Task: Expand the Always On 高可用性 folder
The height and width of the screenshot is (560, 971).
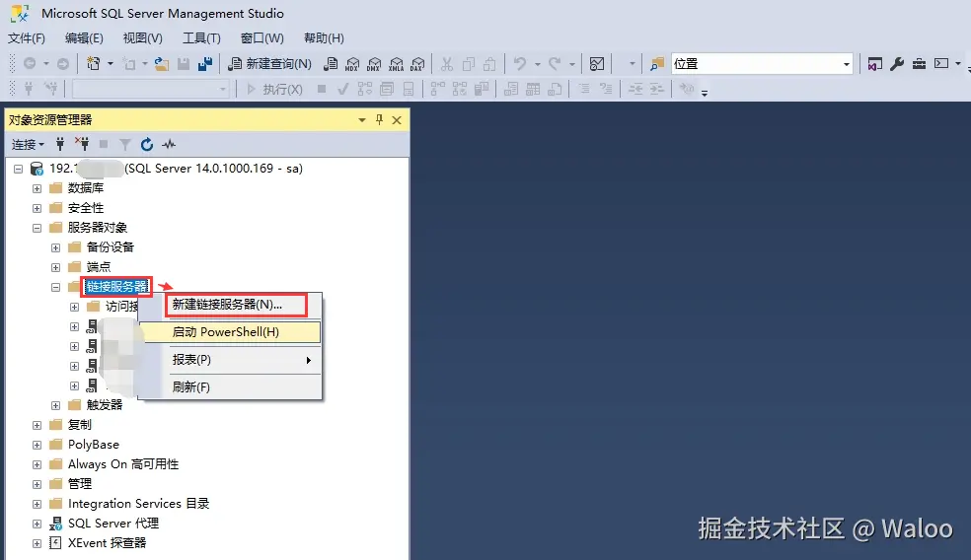Action: (x=37, y=464)
